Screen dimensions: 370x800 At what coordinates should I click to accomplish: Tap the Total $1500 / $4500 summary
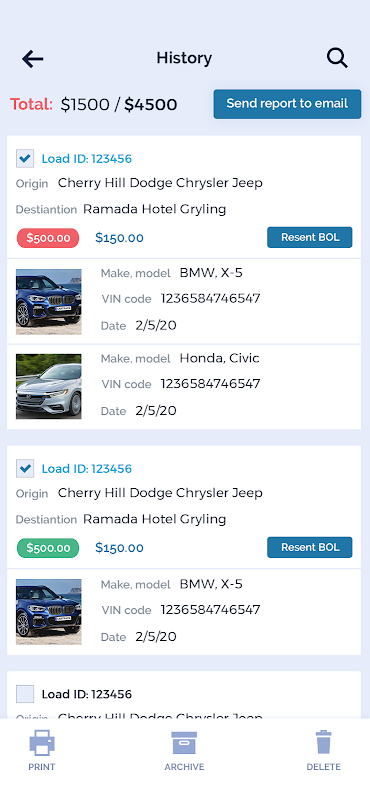point(94,105)
